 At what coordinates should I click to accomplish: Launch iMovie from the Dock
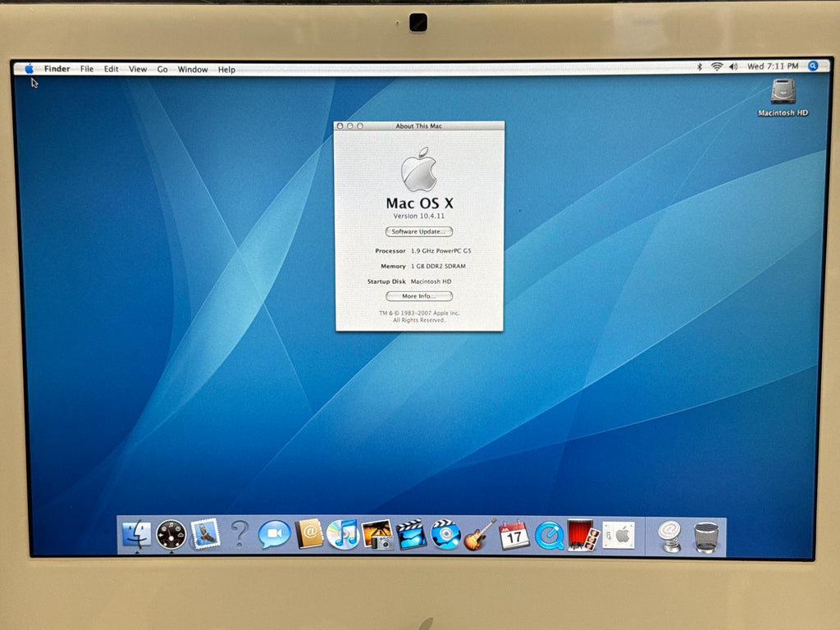[x=411, y=535]
